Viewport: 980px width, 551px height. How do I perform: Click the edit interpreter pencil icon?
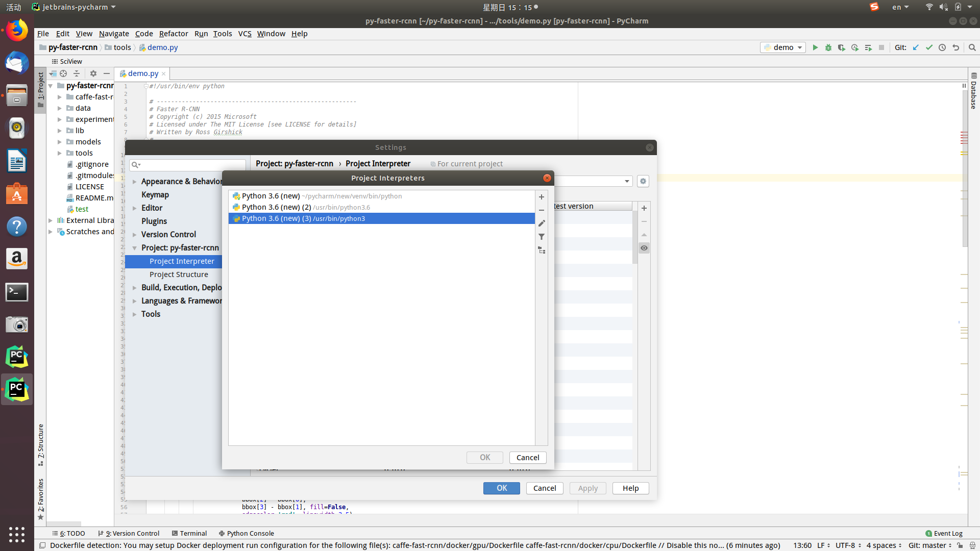(x=542, y=223)
